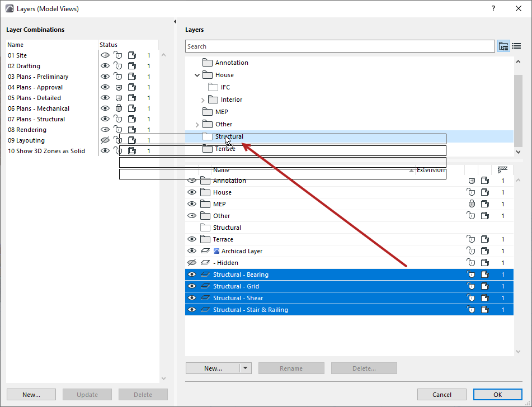This screenshot has width=532, height=407.
Task: Hide the House folder layers
Action: (x=192, y=192)
